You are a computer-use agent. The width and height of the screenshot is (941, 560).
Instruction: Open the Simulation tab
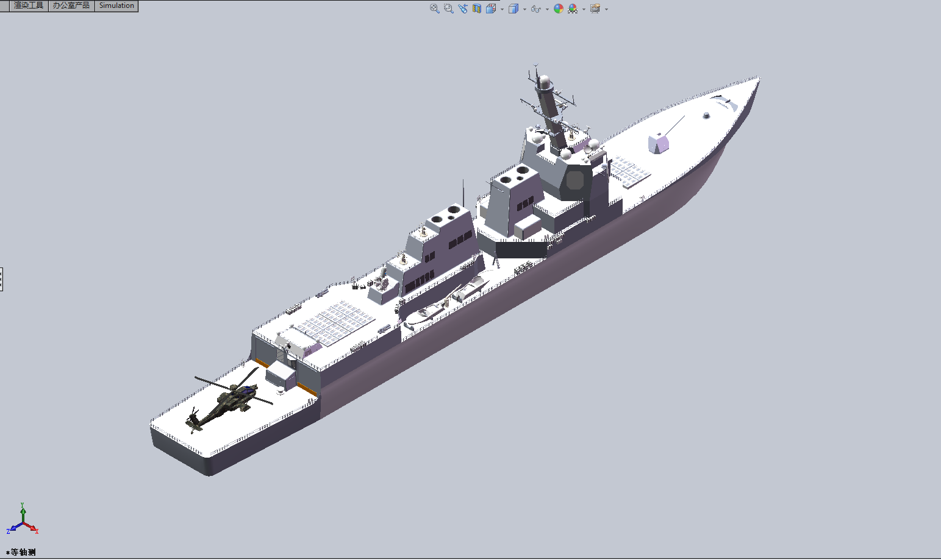tap(116, 5)
